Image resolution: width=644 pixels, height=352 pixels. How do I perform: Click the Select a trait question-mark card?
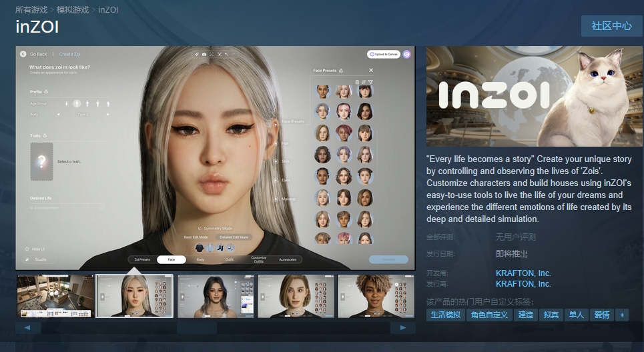click(41, 161)
